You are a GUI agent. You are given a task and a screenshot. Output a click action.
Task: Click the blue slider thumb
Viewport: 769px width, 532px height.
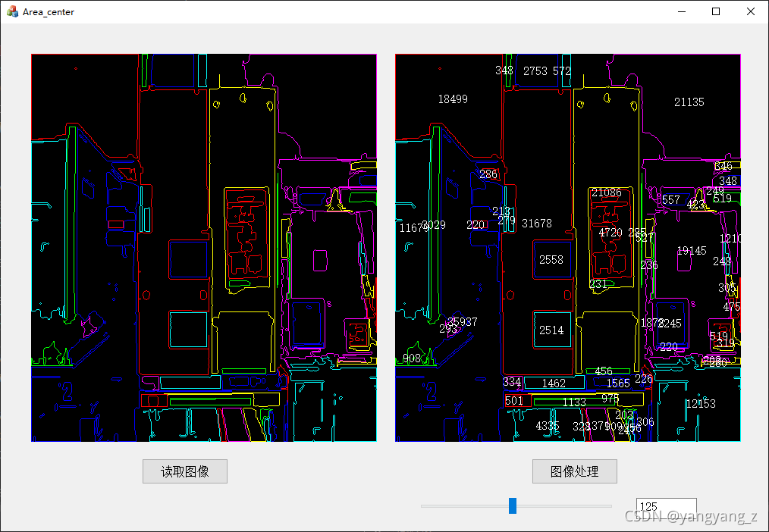pyautogui.click(x=513, y=505)
